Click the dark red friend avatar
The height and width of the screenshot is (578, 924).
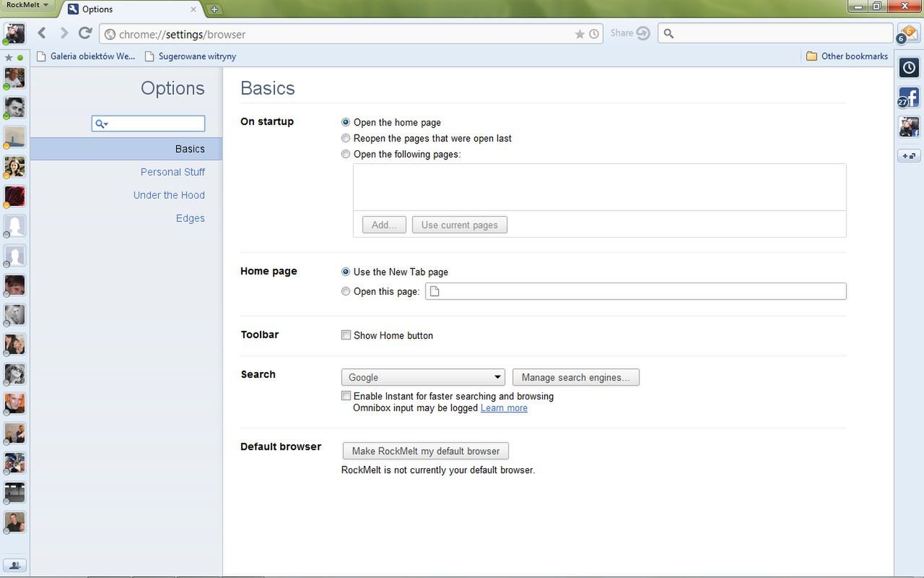[15, 196]
